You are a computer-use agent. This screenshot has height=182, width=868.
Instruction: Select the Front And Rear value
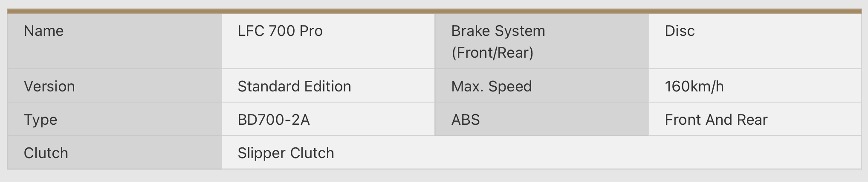(716, 120)
